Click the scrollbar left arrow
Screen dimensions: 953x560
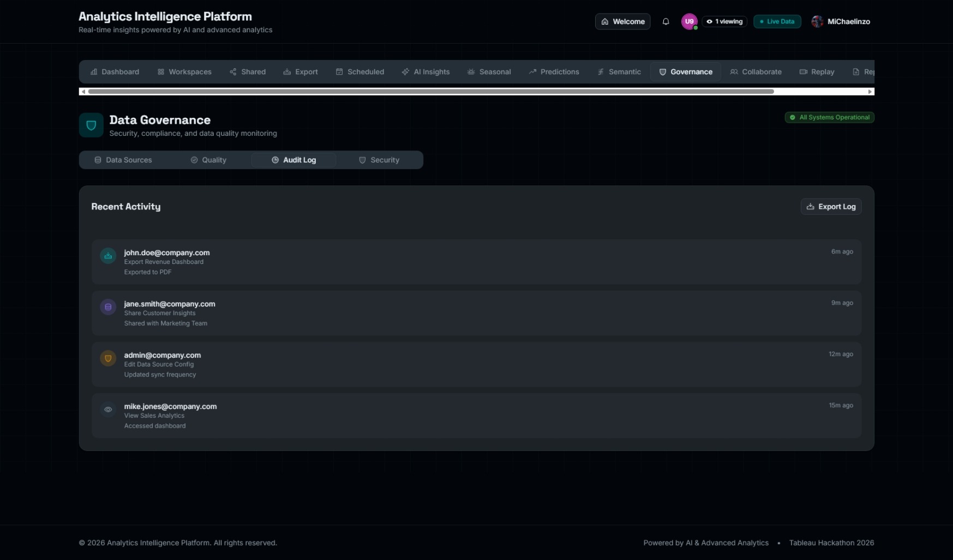83,92
